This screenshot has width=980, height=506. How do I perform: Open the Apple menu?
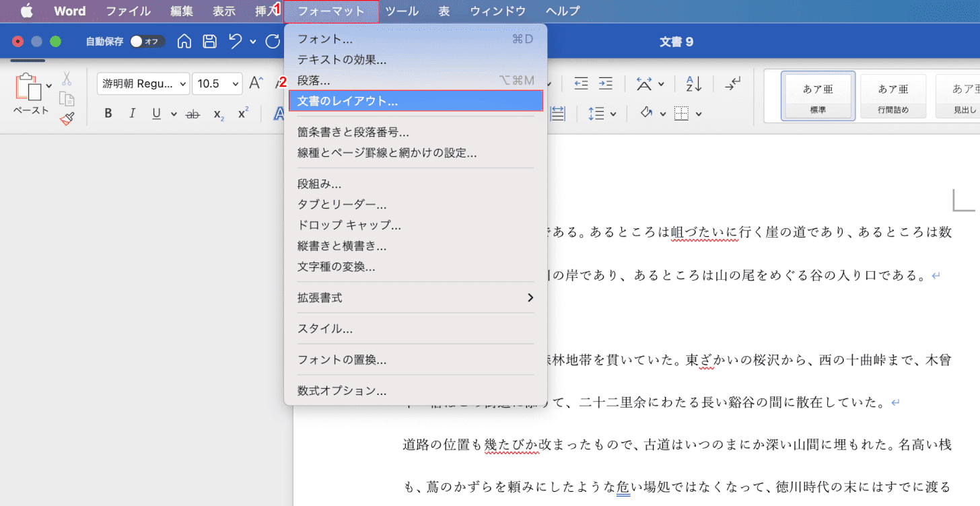(x=27, y=11)
